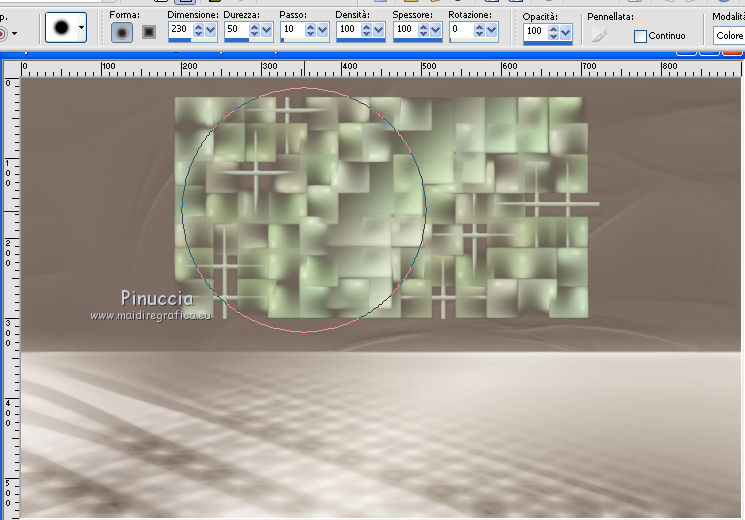Focus the Dimensione value field
Image resolution: width=745 pixels, height=520 pixels.
point(180,29)
